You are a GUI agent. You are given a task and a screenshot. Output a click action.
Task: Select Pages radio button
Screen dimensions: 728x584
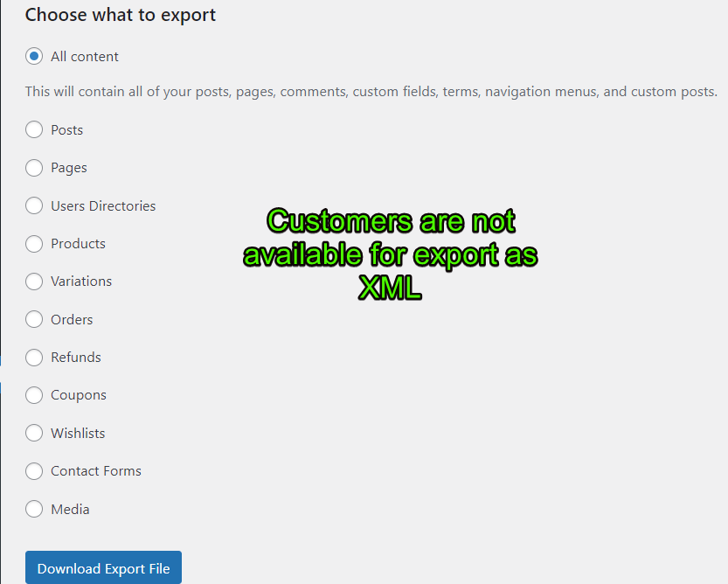pyautogui.click(x=34, y=168)
